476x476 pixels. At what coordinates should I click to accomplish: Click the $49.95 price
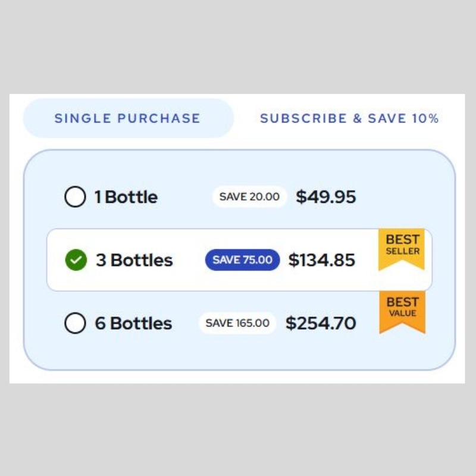coord(326,197)
